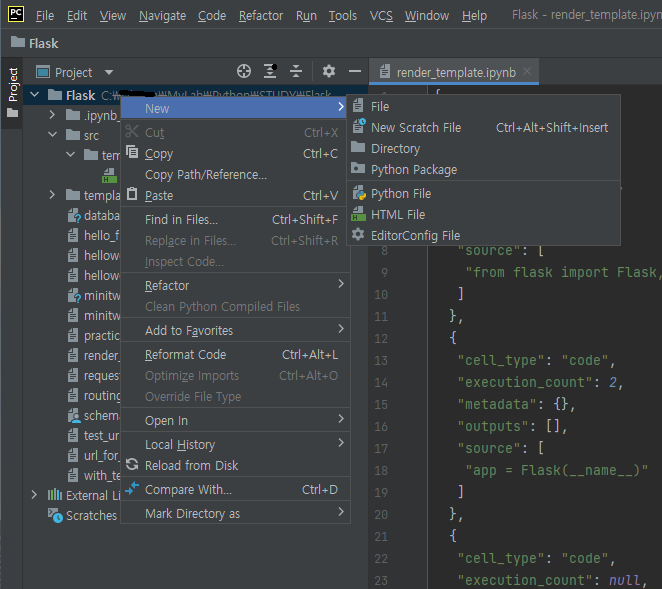Screen dimensions: 662x589
Task: Open the Window menu
Action: click(427, 16)
